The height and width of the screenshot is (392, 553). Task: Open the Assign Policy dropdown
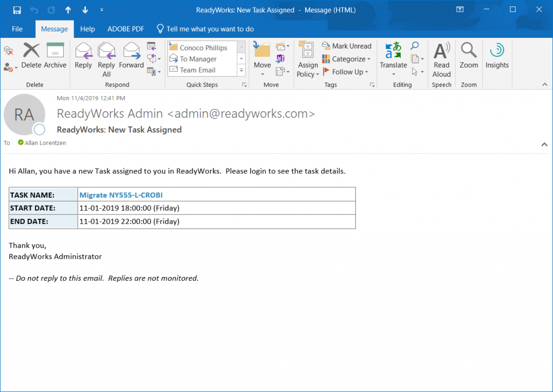(307, 59)
